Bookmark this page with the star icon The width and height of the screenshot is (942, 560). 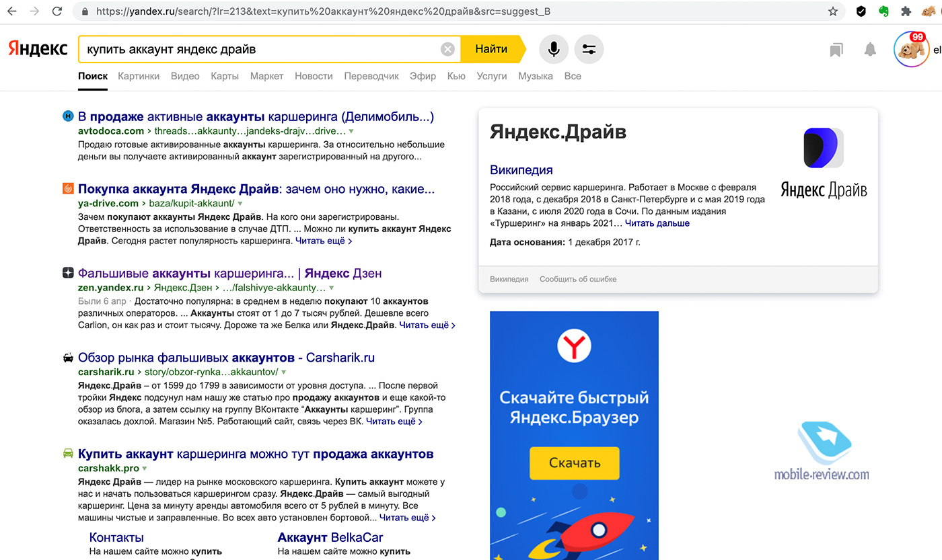pyautogui.click(x=833, y=11)
